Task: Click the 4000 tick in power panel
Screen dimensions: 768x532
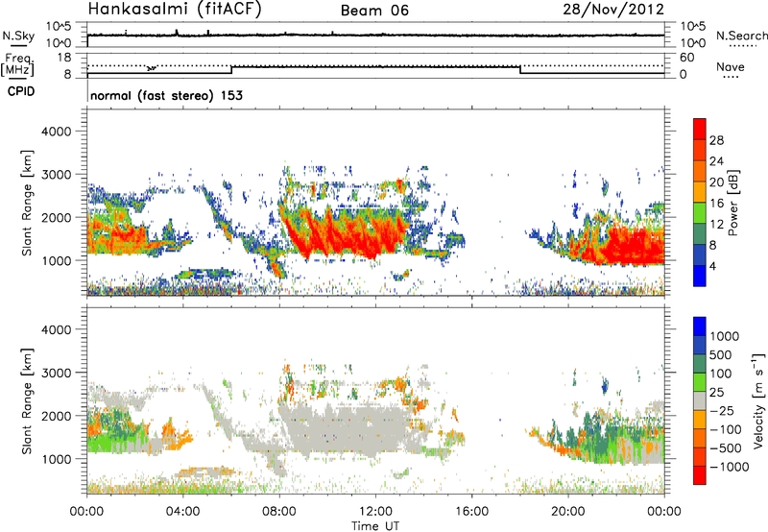Action: [x=57, y=132]
